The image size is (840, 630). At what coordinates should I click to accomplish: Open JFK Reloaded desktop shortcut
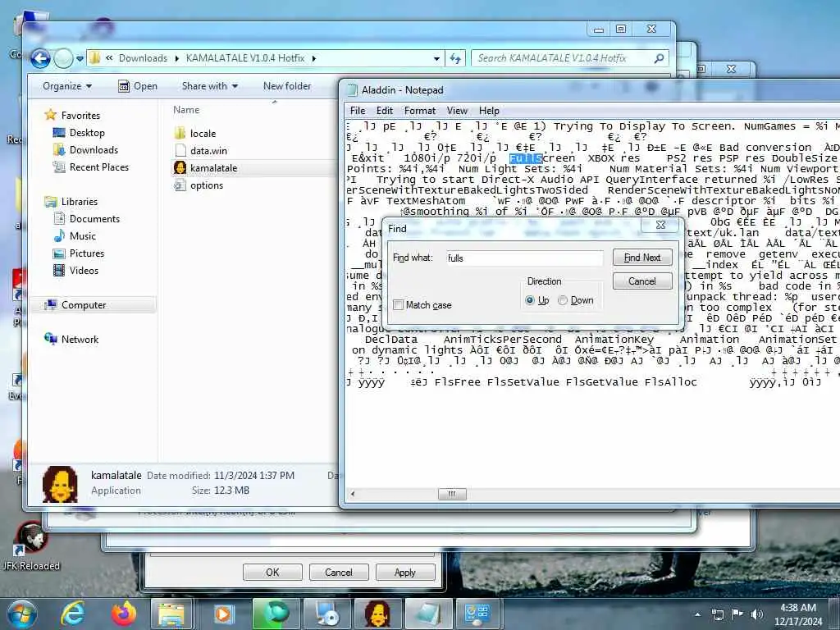(31, 545)
